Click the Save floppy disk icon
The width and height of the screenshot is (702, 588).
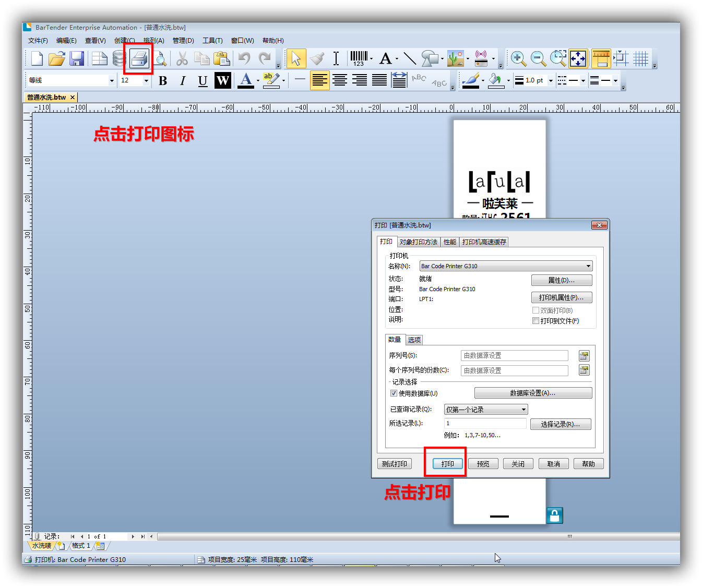tap(77, 58)
